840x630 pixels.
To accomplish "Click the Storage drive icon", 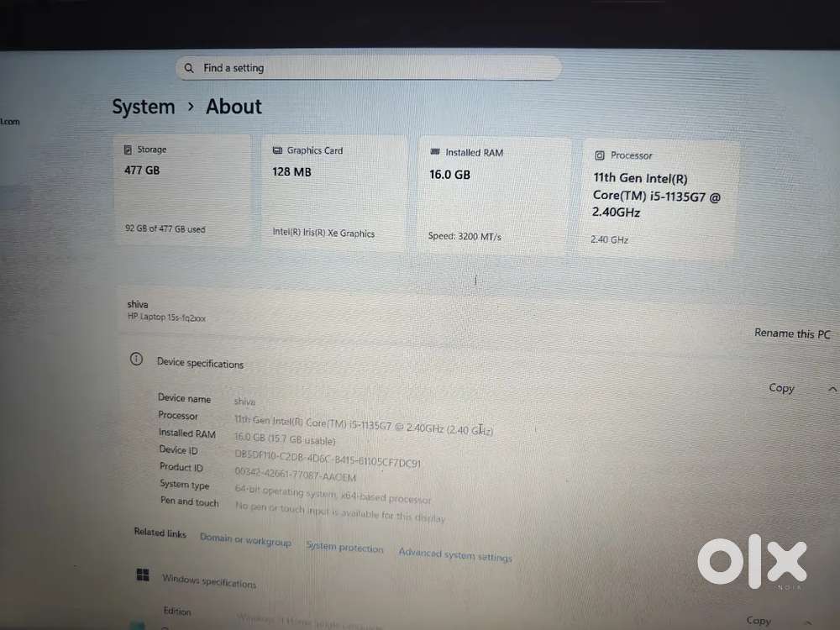I will point(126,149).
